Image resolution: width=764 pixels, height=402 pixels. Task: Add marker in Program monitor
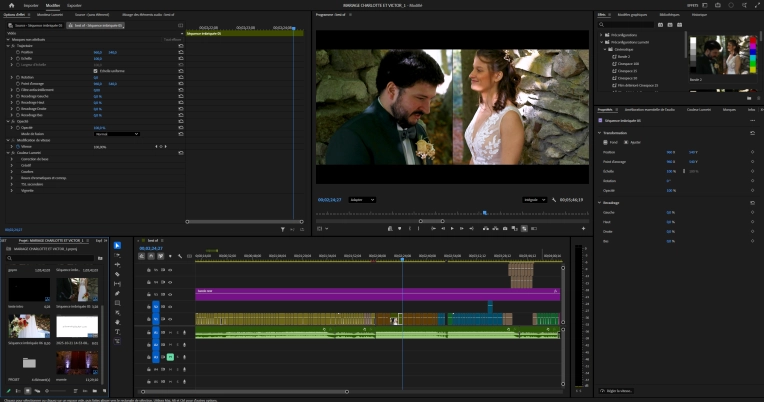click(400, 229)
